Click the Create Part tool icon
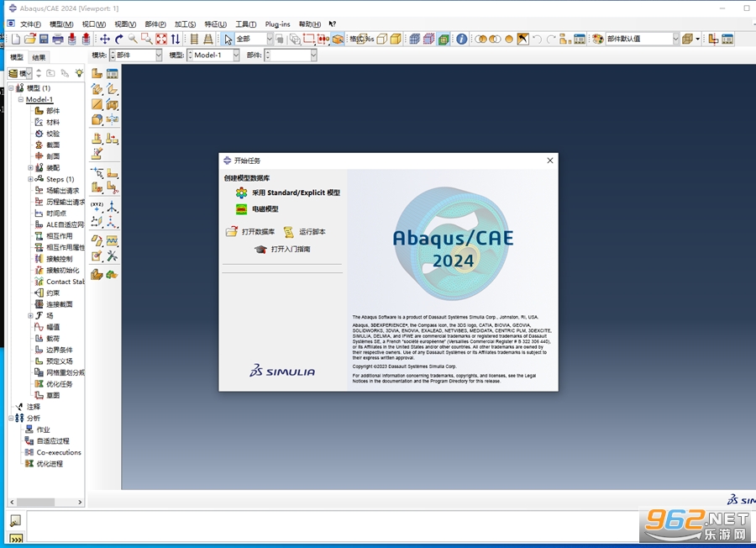Viewport: 756px width, 548px height. (97, 73)
